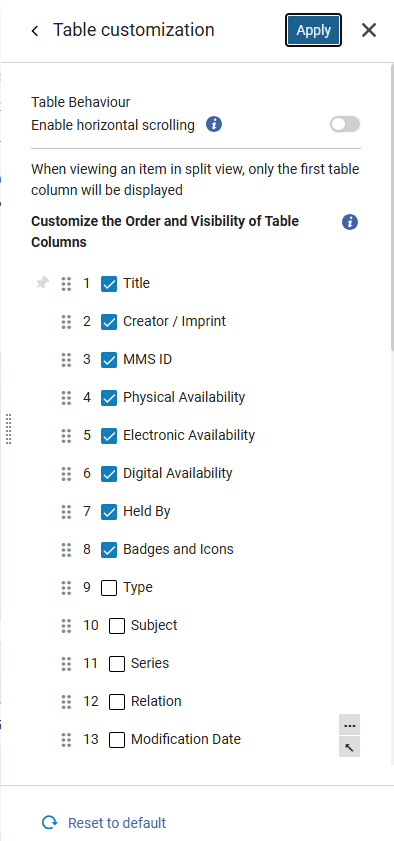Check the Modification Date checkbox
This screenshot has width=394, height=841.
117,740
